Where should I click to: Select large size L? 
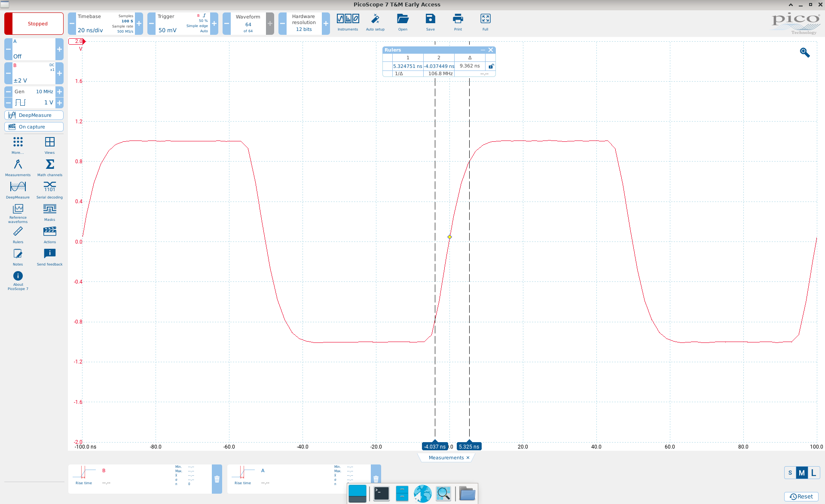[x=813, y=473]
